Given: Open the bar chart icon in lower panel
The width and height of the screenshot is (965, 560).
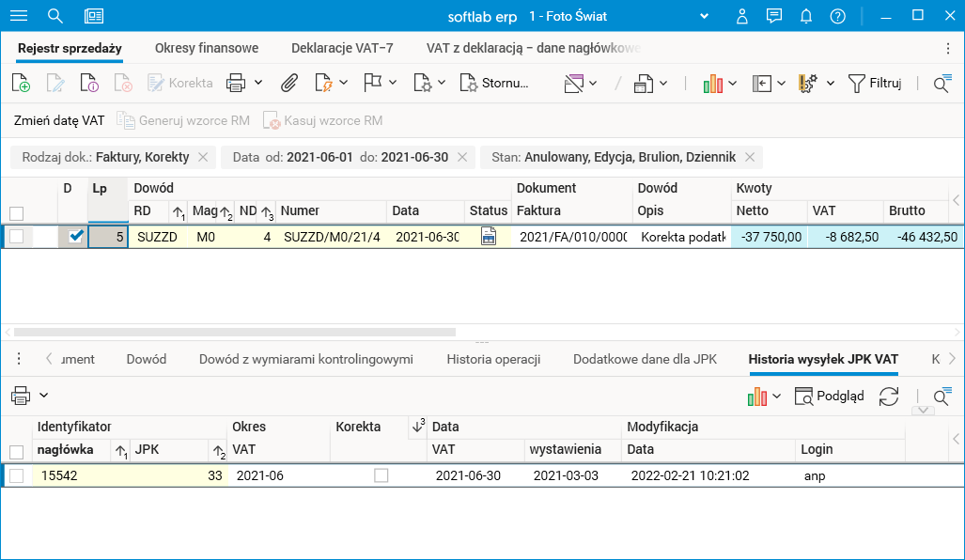Looking at the screenshot, I should [757, 397].
